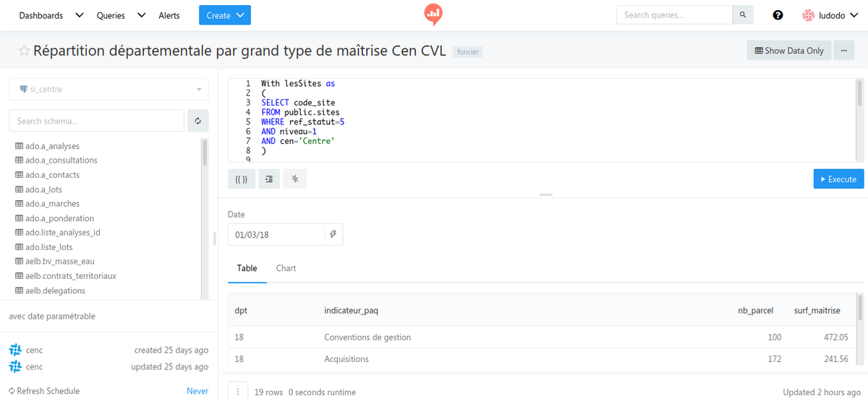
Task: Click the magnifier search button
Action: coord(742,15)
